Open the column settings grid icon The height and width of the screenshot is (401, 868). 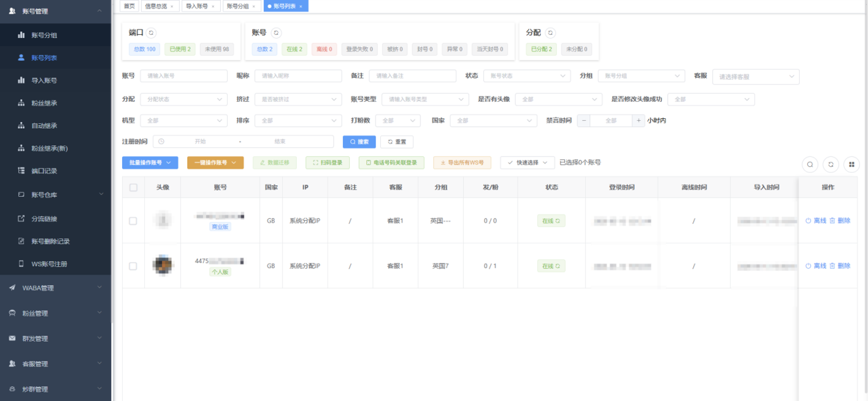click(x=851, y=164)
